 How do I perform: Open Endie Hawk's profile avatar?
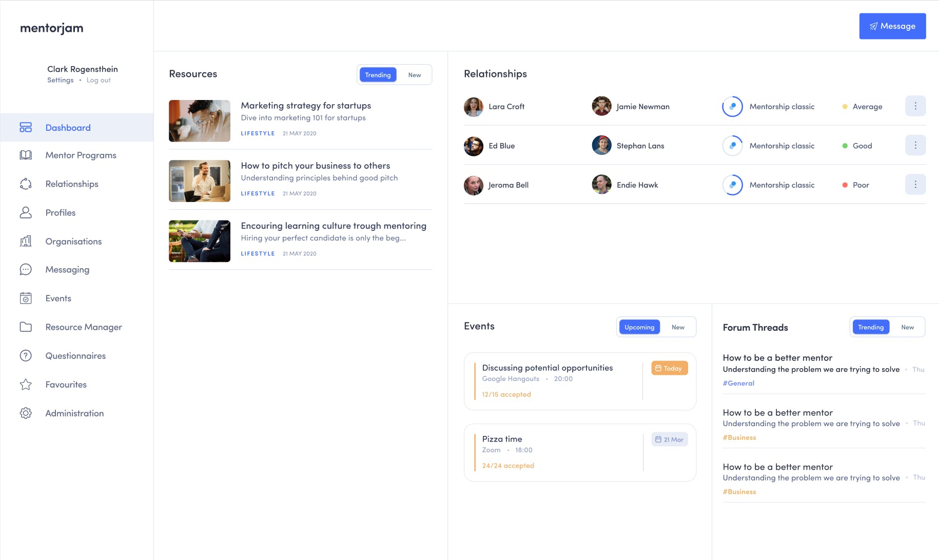(x=601, y=185)
